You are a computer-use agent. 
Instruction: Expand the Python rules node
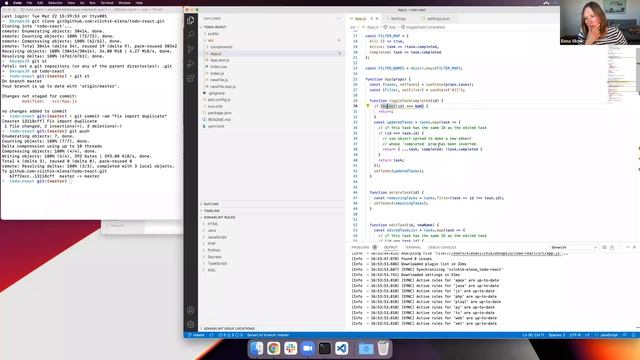pyautogui.click(x=214, y=250)
